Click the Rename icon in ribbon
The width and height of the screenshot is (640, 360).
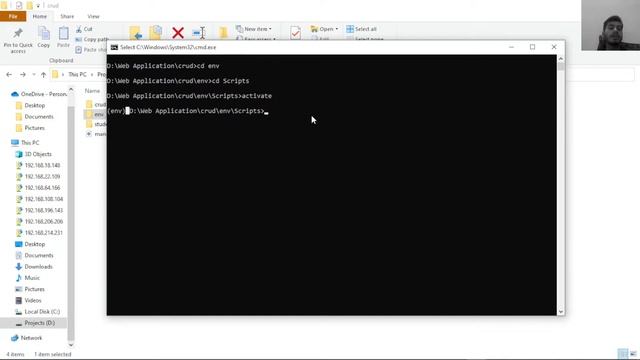(199, 33)
